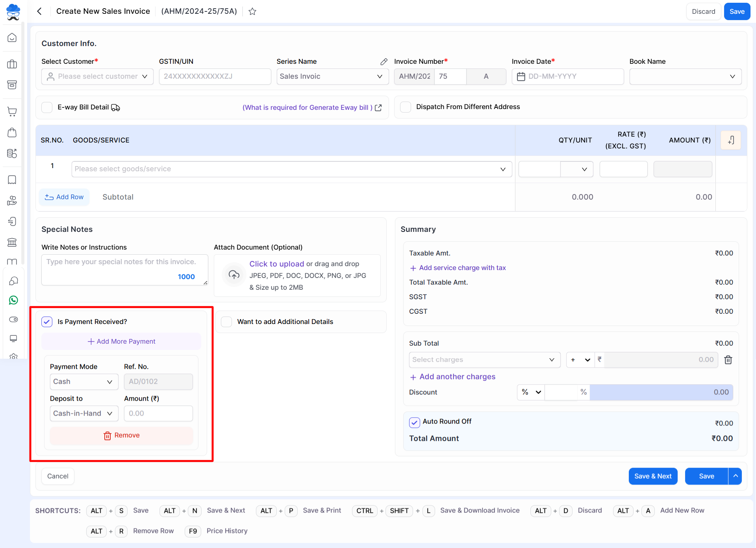Tick Want to add Additional Details checkbox
This screenshot has height=548, width=756.
click(x=226, y=322)
